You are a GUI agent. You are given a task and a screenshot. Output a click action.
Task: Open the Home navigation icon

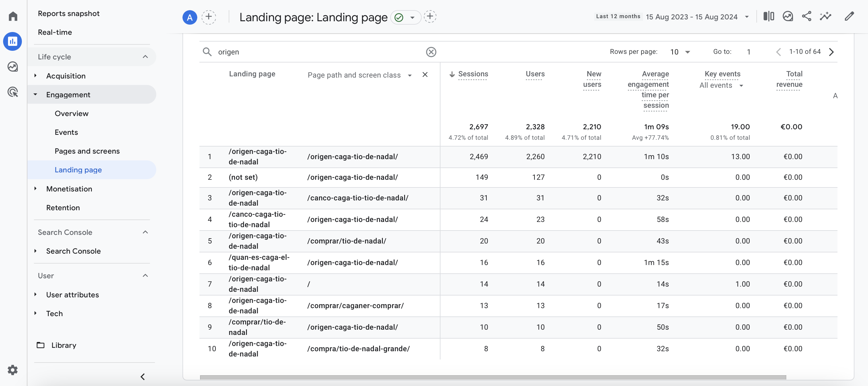[12, 16]
